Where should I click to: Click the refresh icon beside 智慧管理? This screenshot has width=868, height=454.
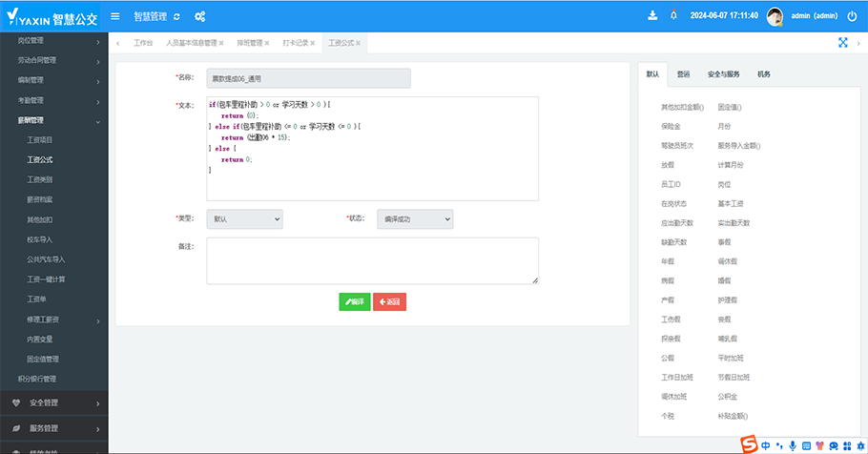[176, 16]
